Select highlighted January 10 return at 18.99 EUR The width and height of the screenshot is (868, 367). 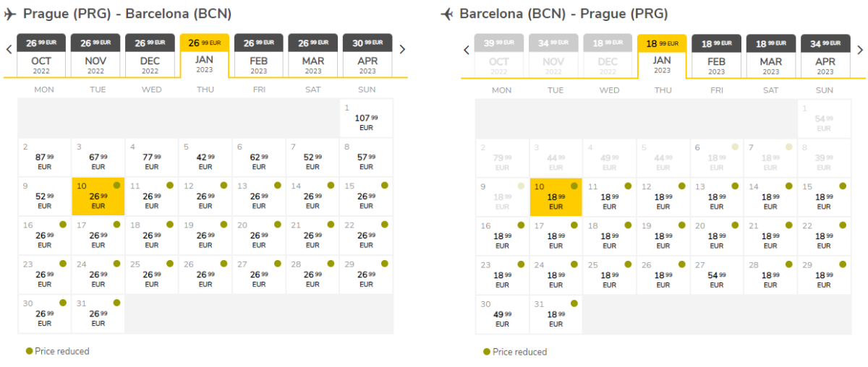click(556, 197)
